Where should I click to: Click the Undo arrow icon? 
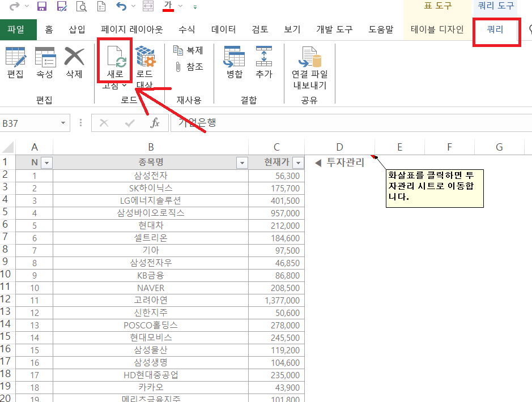pyautogui.click(x=121, y=6)
